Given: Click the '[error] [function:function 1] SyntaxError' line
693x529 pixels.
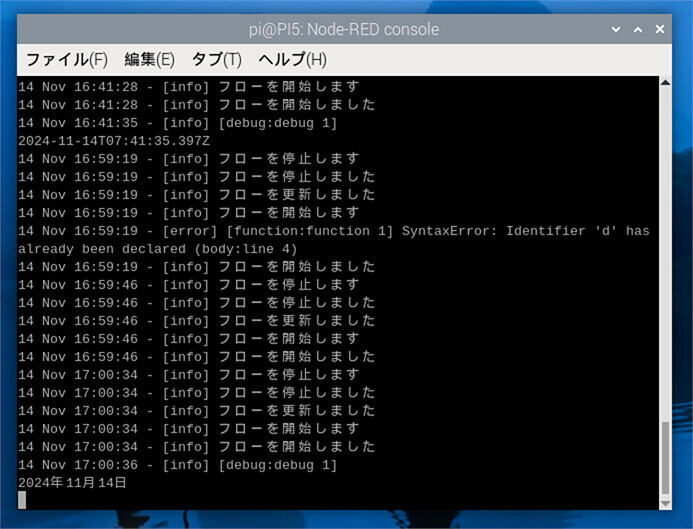Looking at the screenshot, I should click(x=334, y=231).
